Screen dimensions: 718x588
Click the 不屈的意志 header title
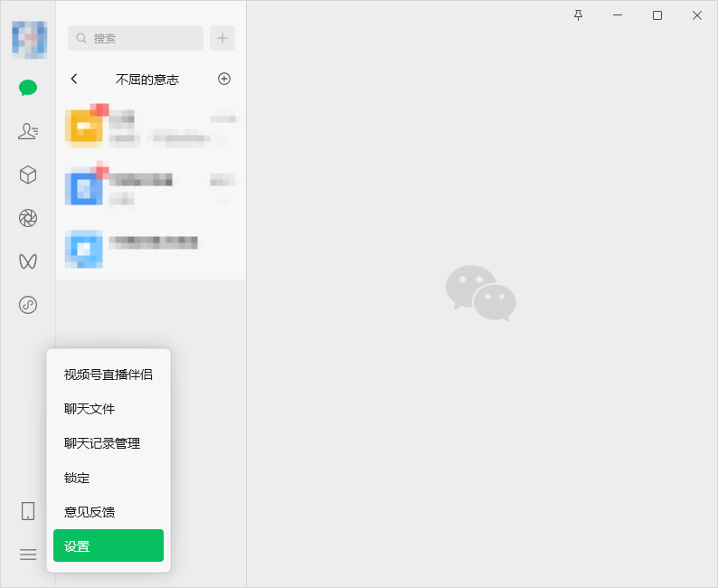pos(147,80)
